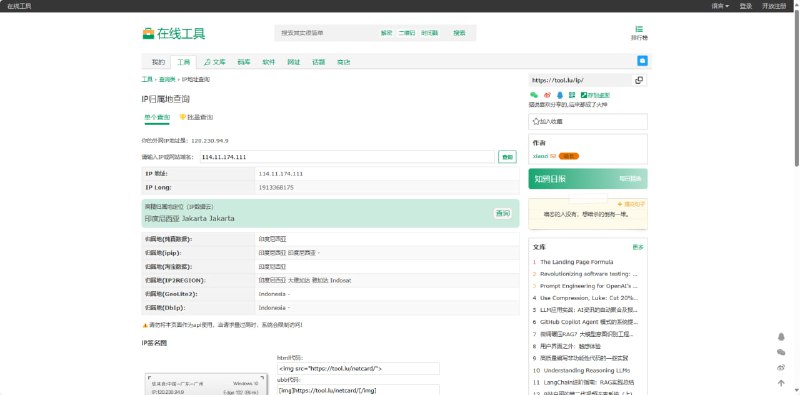Click the bell notification icon on right edge
This screenshot has height=395, width=800.
(781, 337)
